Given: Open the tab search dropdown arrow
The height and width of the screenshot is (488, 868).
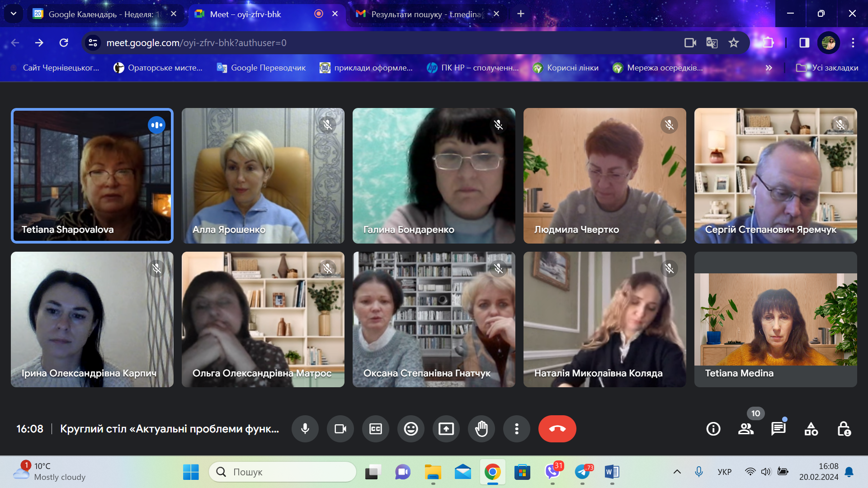Looking at the screenshot, I should tap(14, 14).
